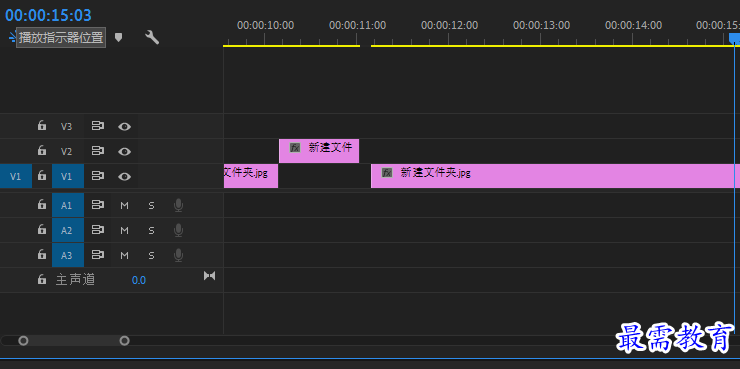
Task: Toggle lock on audio track A3
Action: click(42, 254)
